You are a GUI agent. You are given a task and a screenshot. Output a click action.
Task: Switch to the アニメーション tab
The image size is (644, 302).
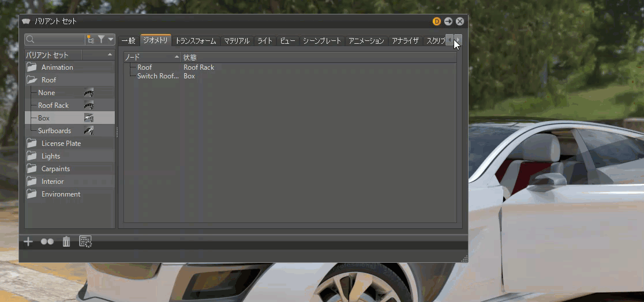366,40
